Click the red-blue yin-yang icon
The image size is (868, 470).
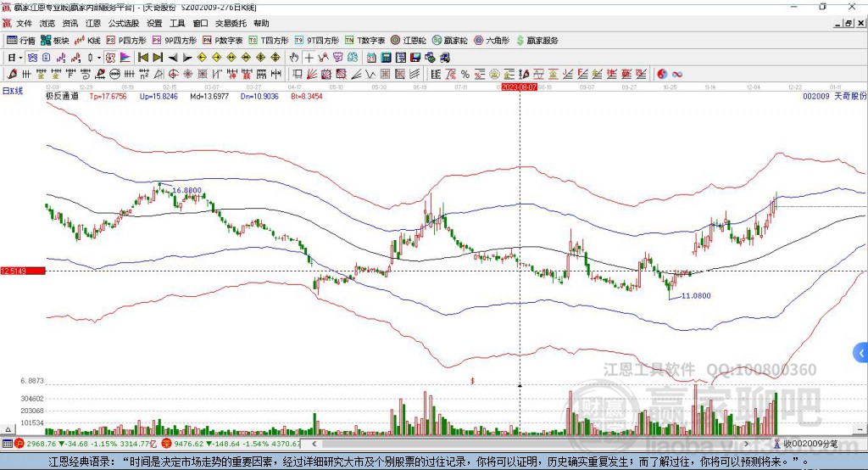tap(662, 74)
